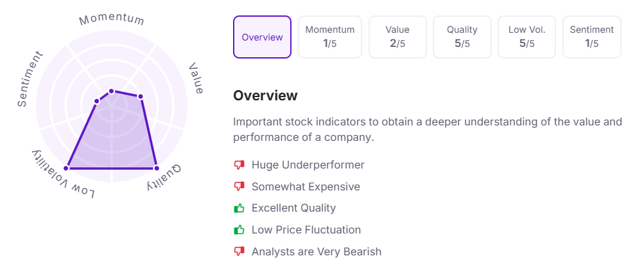
Task: Select the Low Volatility vertex dot on radar
Action: (x=66, y=169)
